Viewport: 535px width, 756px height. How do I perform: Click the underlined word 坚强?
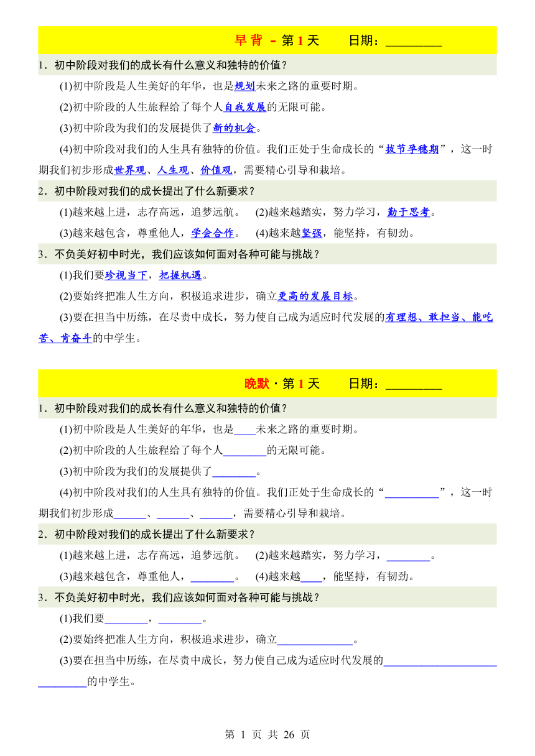click(312, 234)
